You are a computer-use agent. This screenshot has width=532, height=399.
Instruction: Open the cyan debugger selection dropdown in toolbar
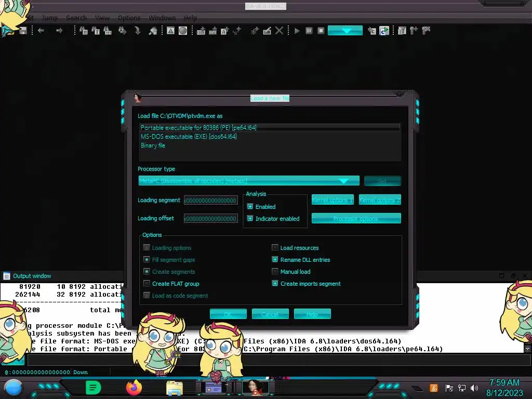coord(345,31)
